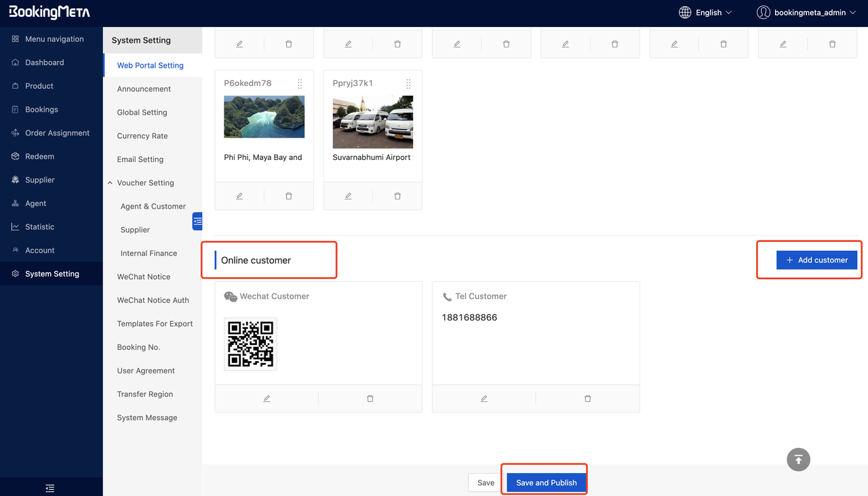
Task: Edit the Tel Customer entry
Action: pos(484,398)
